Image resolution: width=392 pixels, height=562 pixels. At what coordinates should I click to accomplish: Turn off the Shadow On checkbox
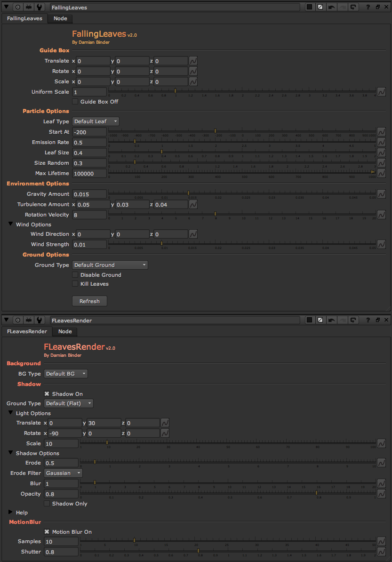47,394
